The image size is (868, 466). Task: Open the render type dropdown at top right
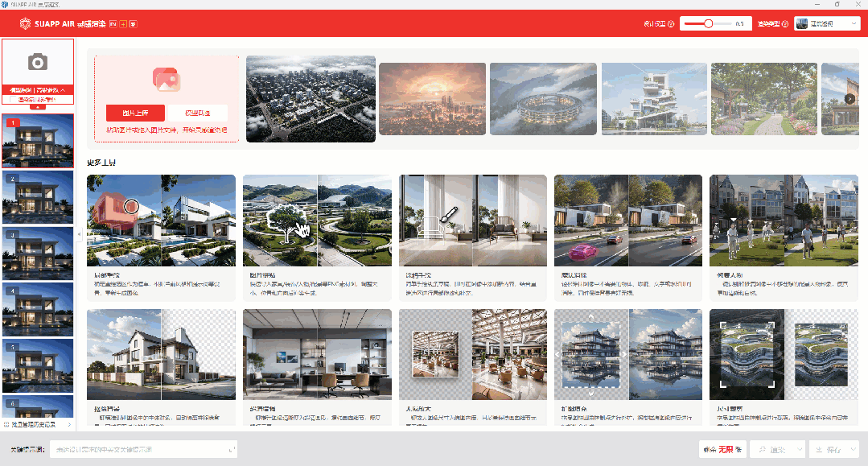click(827, 24)
